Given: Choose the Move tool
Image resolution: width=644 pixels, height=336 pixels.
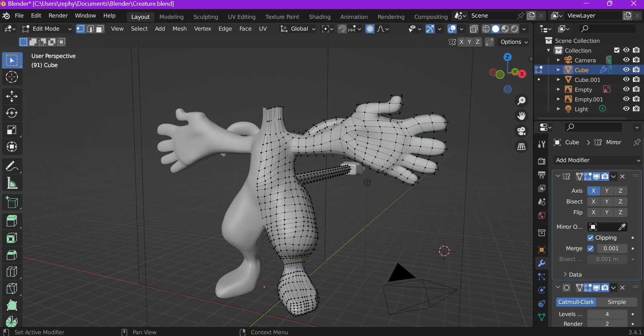Looking at the screenshot, I should point(12,96).
